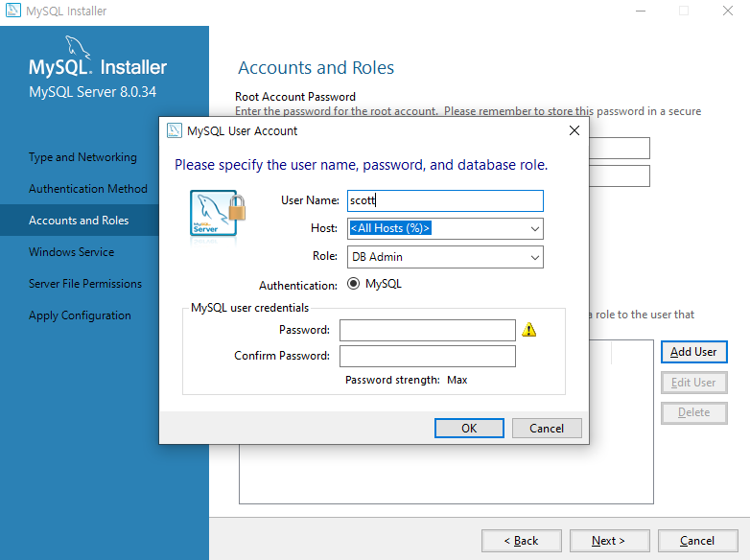Go to Windows Service step
Viewport: 750px width, 560px height.
pos(71,252)
